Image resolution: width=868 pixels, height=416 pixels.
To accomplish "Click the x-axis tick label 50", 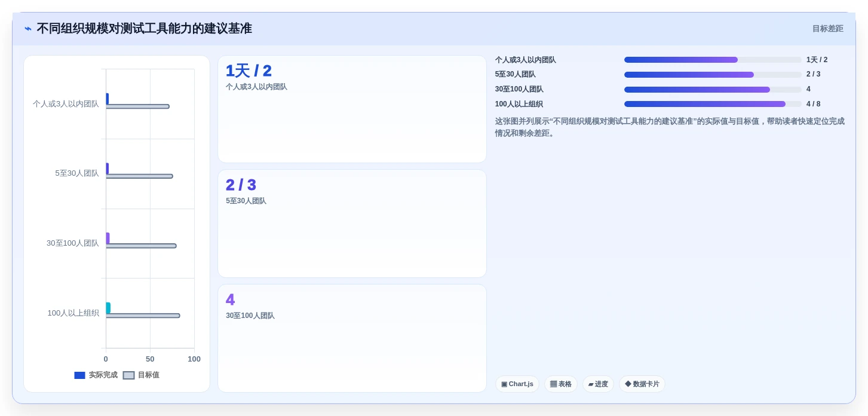I will tap(150, 359).
